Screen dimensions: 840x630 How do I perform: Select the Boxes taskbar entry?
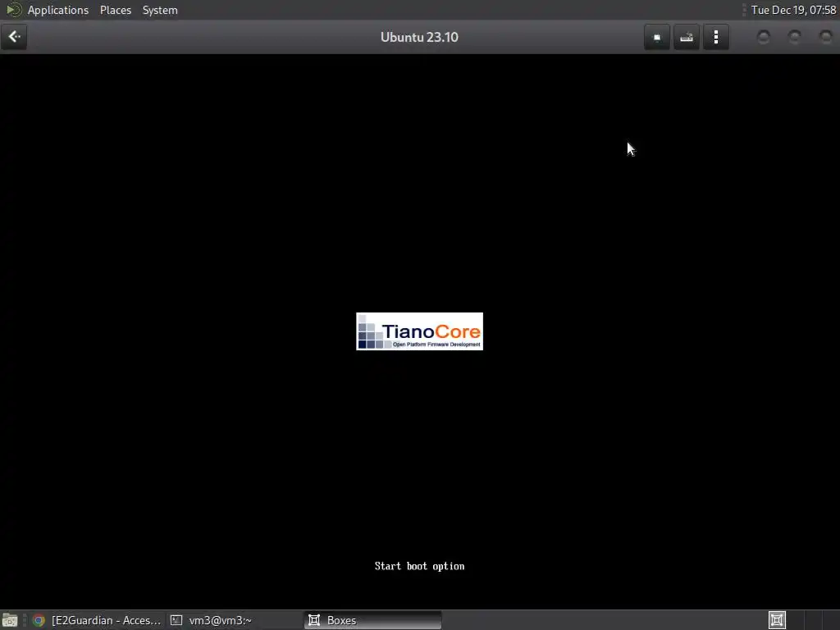point(373,620)
